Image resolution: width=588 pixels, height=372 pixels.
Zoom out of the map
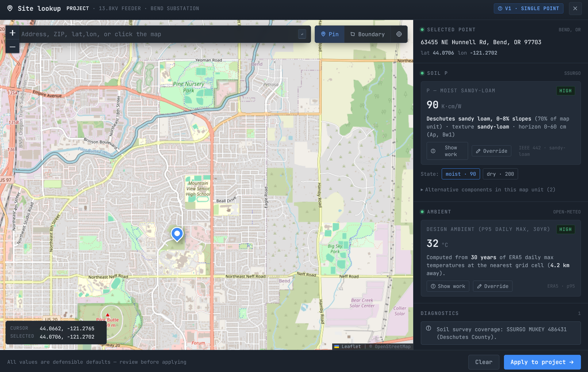click(x=13, y=47)
